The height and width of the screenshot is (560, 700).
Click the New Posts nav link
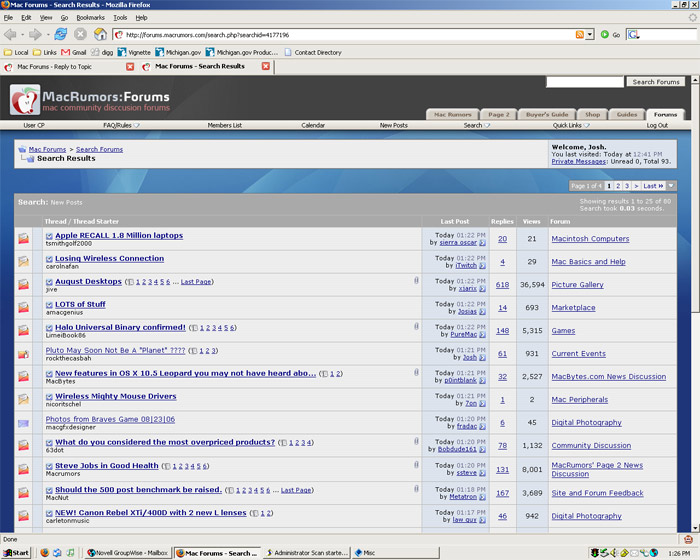tap(394, 125)
